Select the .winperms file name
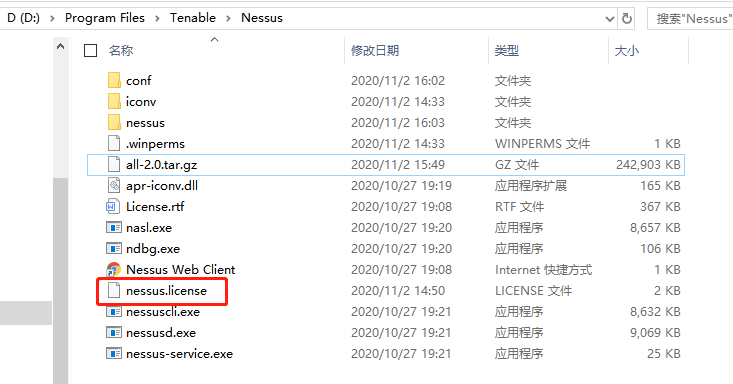The image size is (733, 384). coord(155,144)
